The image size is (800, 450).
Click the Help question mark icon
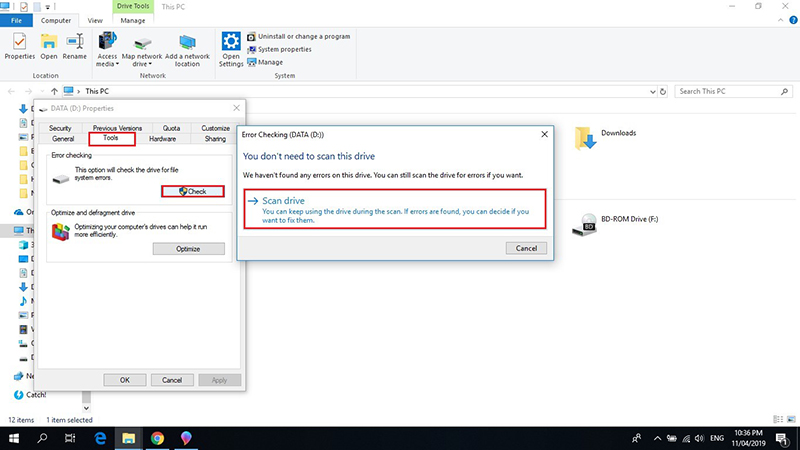(x=793, y=20)
